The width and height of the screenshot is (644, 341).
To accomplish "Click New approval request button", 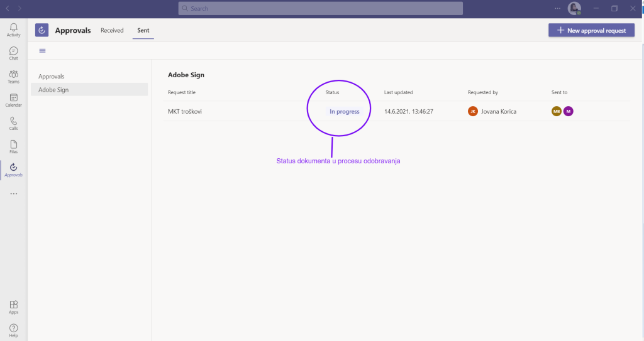I will (591, 30).
